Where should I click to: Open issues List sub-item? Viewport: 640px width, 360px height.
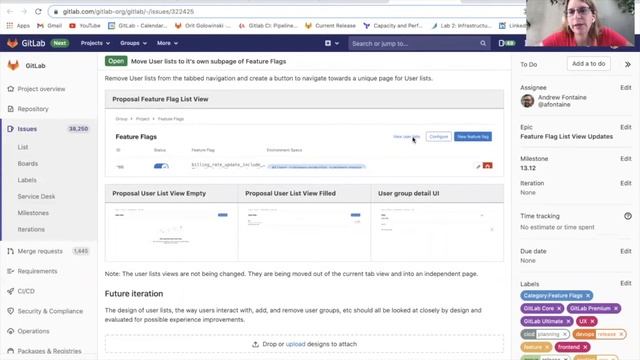pos(23,147)
